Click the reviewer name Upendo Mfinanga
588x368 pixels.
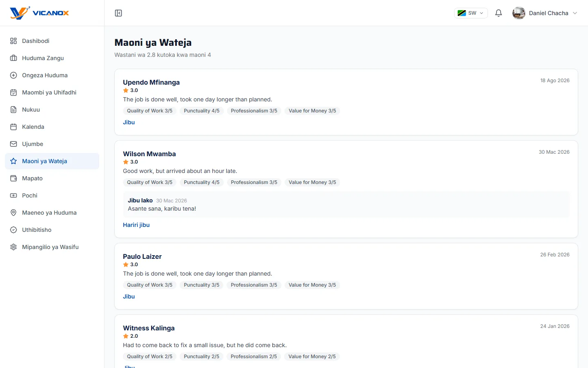(151, 82)
